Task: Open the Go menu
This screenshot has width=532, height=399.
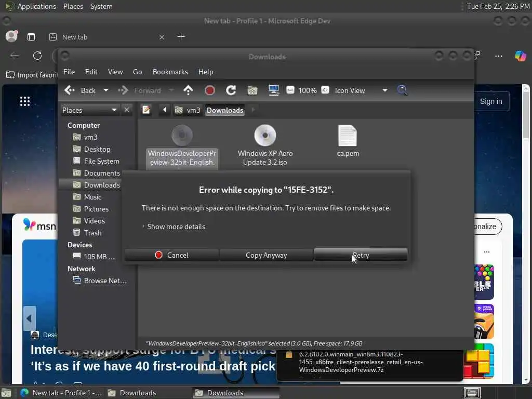Action: (x=137, y=72)
